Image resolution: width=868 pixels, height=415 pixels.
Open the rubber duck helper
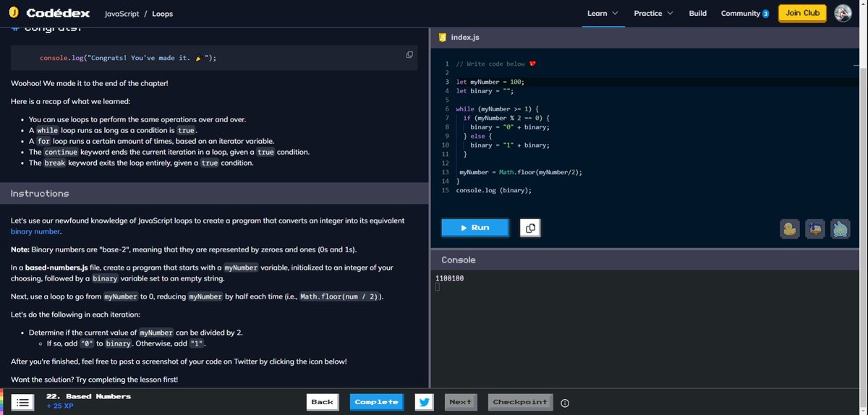(790, 228)
